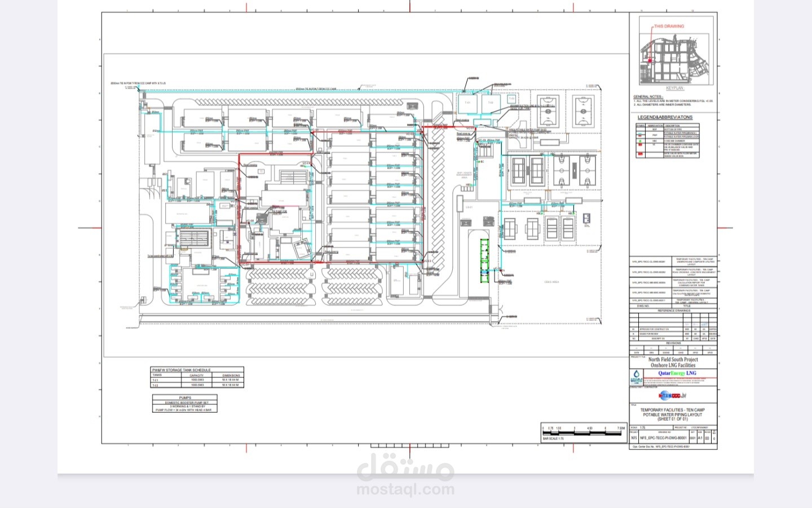The image size is (812, 508).
Task: Select the KEYPLAN caption
Action: [x=674, y=88]
